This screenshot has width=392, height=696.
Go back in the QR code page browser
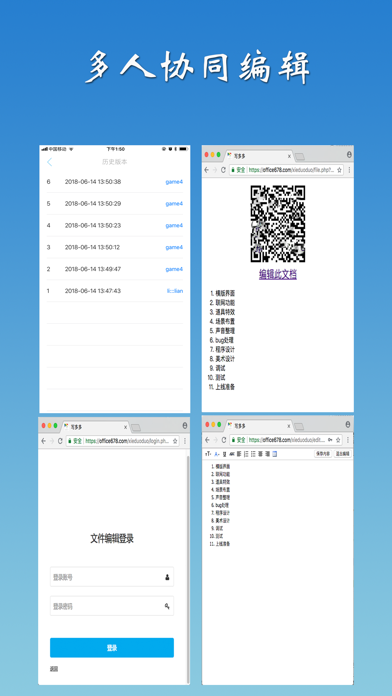coord(207,170)
